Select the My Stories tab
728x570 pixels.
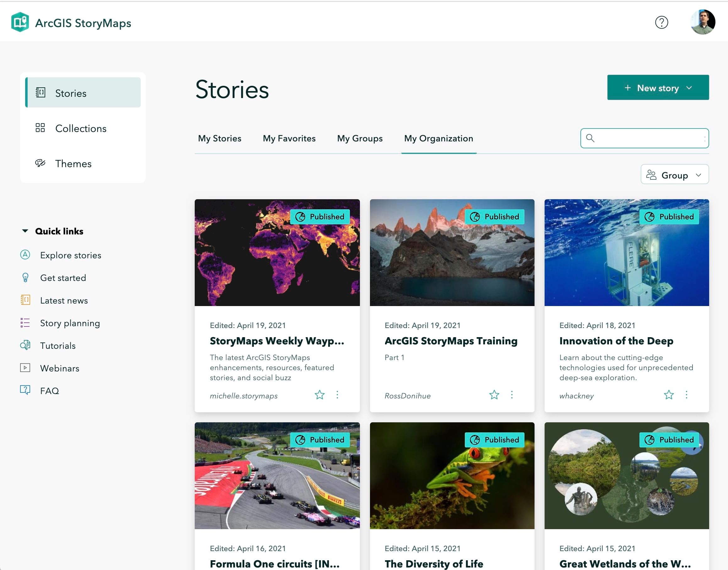pyautogui.click(x=219, y=138)
